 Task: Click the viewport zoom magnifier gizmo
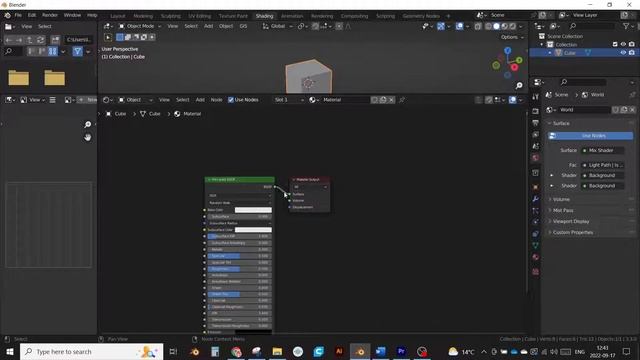[519, 85]
